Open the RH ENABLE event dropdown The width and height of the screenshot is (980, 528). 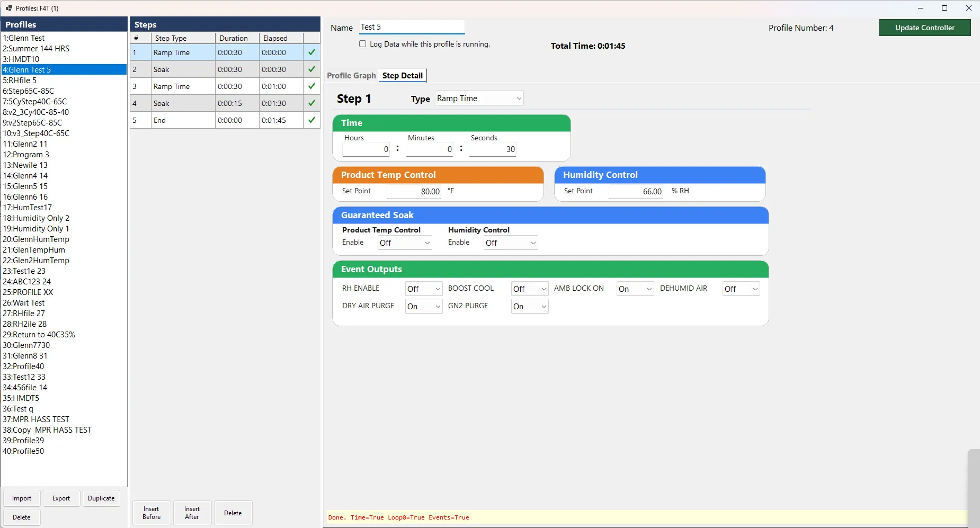[424, 289]
